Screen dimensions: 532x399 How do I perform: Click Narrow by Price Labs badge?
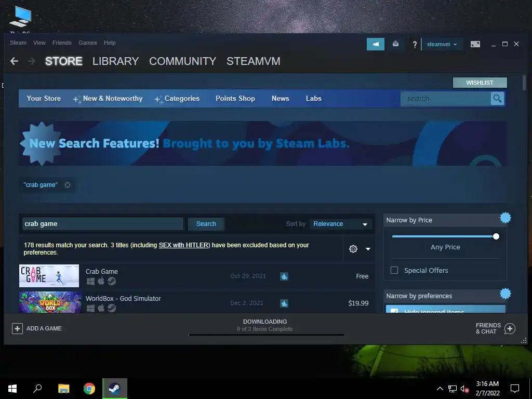point(505,218)
